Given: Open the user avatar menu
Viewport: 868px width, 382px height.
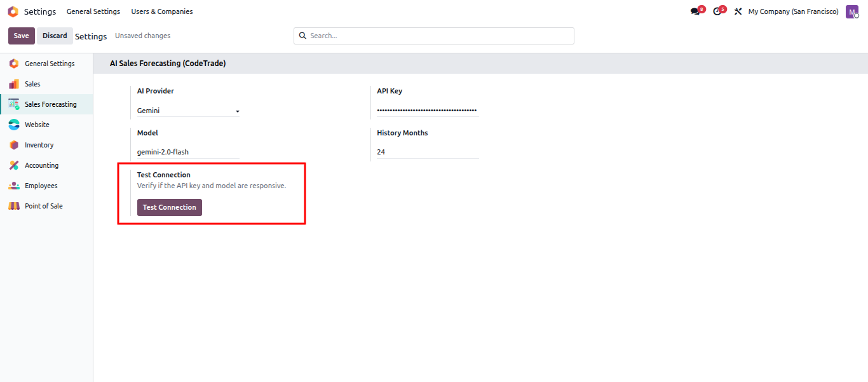Looking at the screenshot, I should tap(852, 11).
